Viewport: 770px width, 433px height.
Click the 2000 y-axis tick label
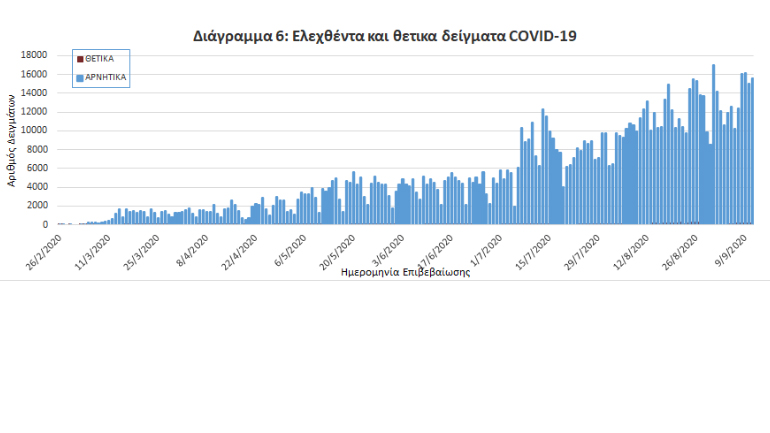coord(39,206)
